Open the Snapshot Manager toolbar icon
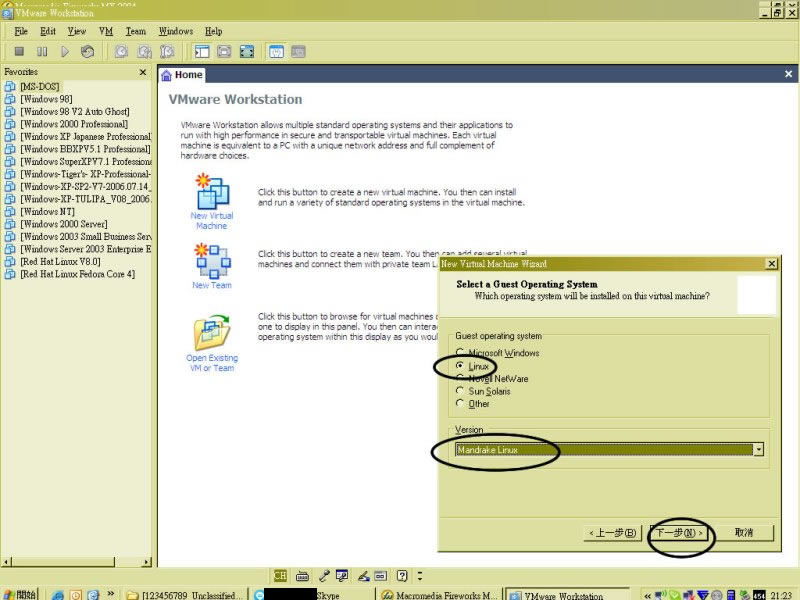 pos(167,52)
